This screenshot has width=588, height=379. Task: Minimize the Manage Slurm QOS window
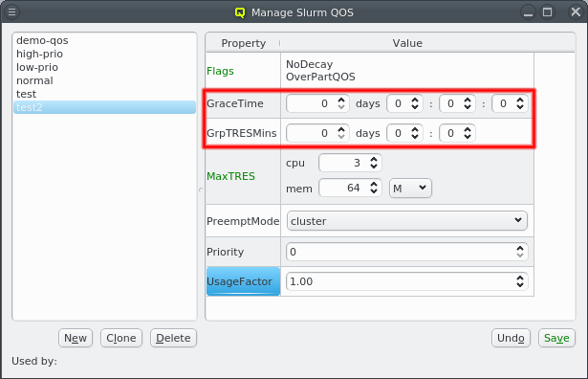[x=528, y=12]
